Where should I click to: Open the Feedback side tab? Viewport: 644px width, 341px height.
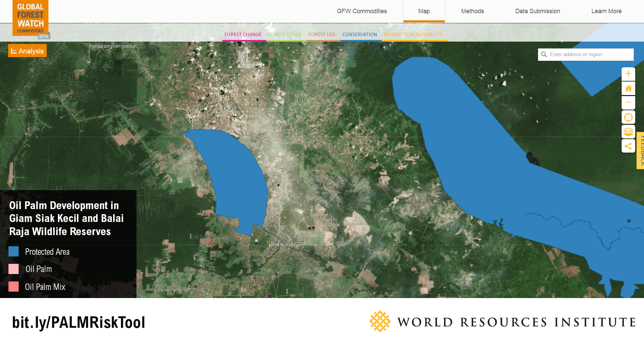coord(640,150)
